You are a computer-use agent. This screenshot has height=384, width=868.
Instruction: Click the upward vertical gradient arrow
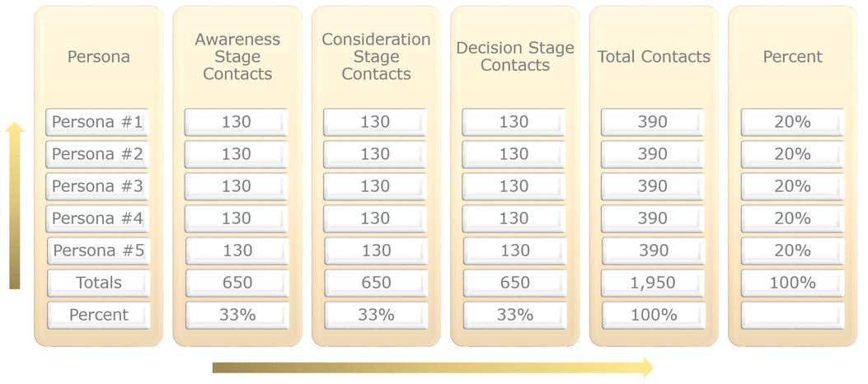click(x=15, y=205)
